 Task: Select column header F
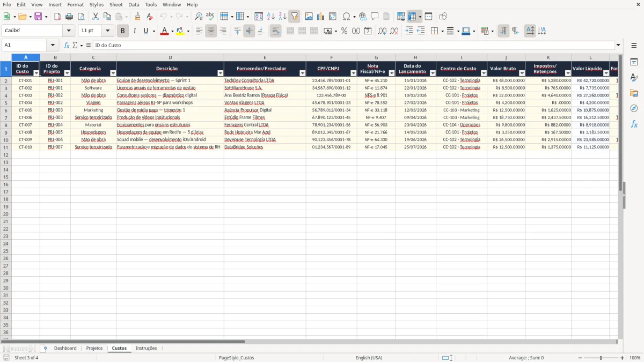331,57
